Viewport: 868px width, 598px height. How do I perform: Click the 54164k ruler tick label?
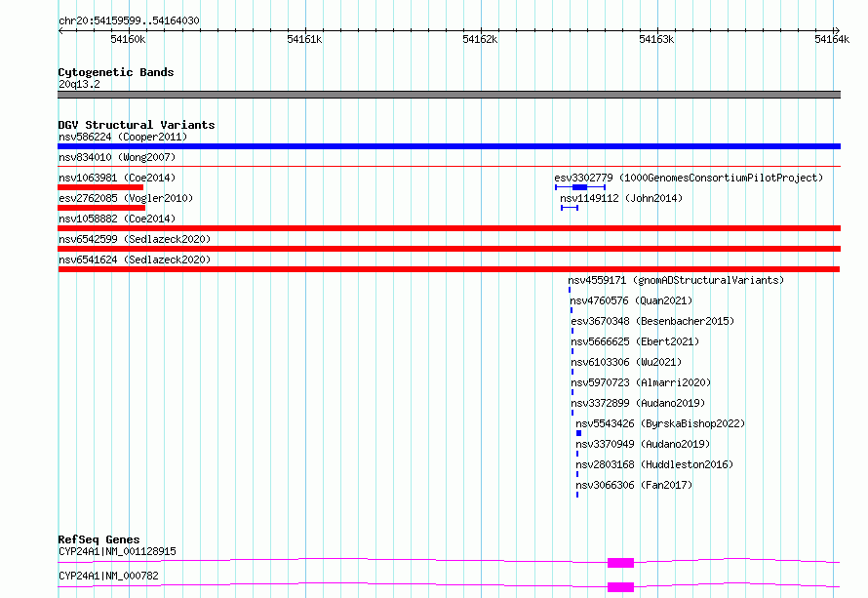click(832, 39)
